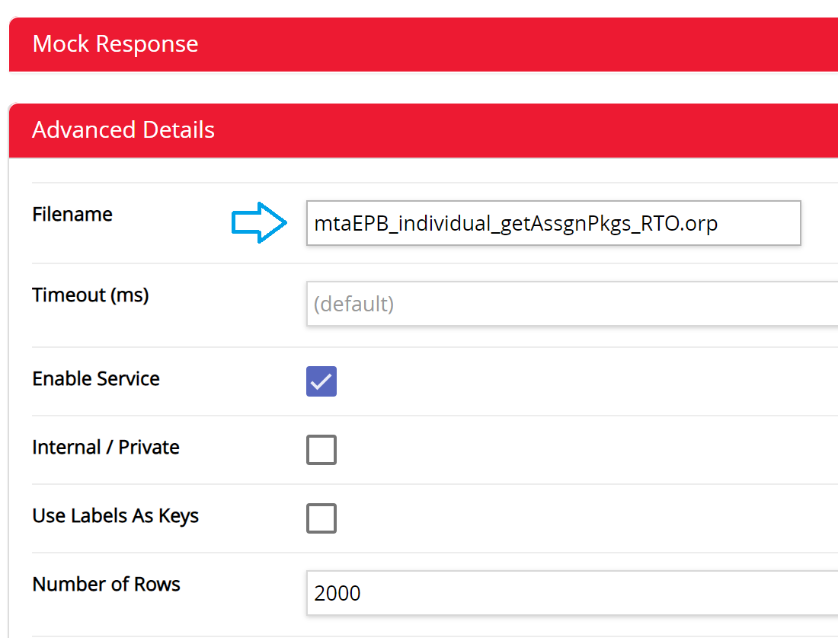The height and width of the screenshot is (644, 838).
Task: Check the Internal / Private checkbox
Action: (321, 450)
